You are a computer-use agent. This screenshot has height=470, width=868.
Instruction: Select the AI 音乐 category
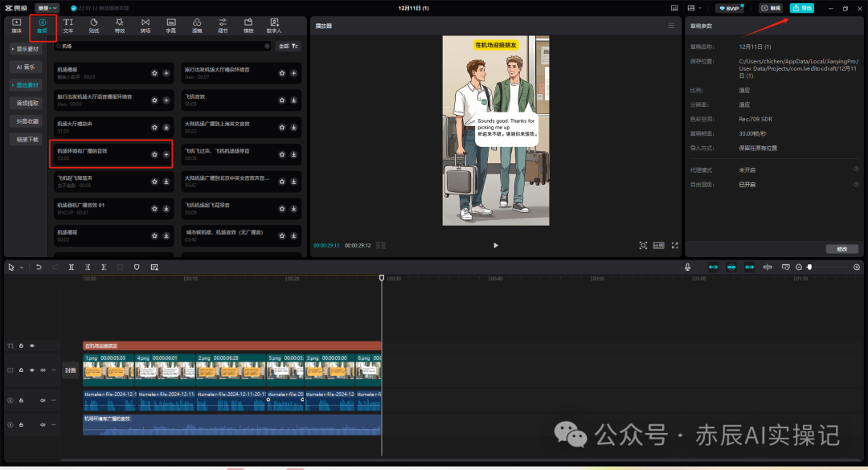point(26,67)
